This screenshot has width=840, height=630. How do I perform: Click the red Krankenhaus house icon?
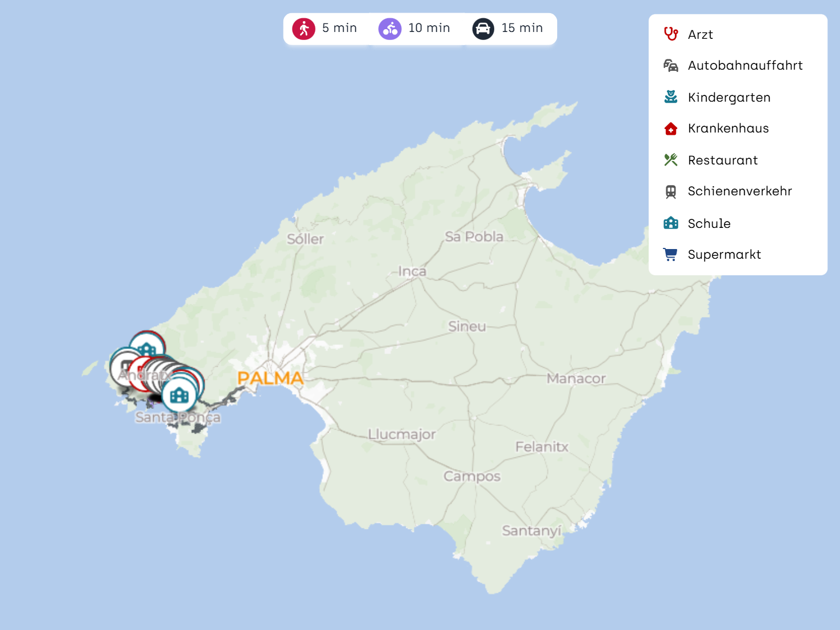tap(671, 129)
